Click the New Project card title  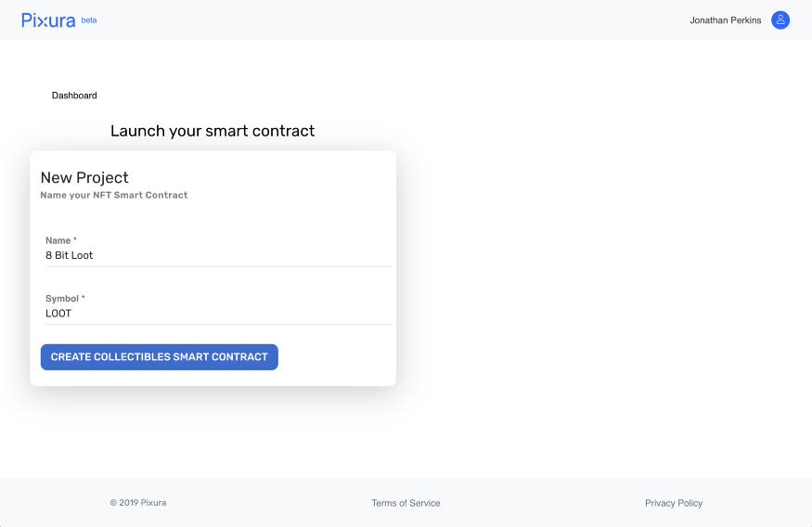pyautogui.click(x=84, y=177)
